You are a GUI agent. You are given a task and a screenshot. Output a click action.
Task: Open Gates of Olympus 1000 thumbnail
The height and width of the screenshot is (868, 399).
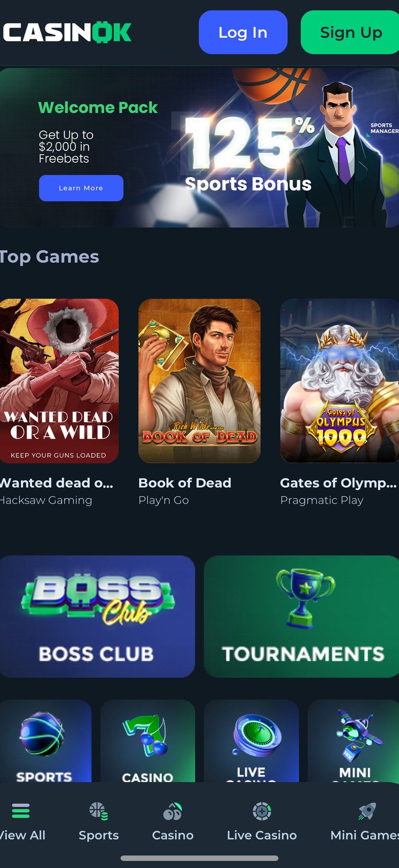click(x=340, y=381)
